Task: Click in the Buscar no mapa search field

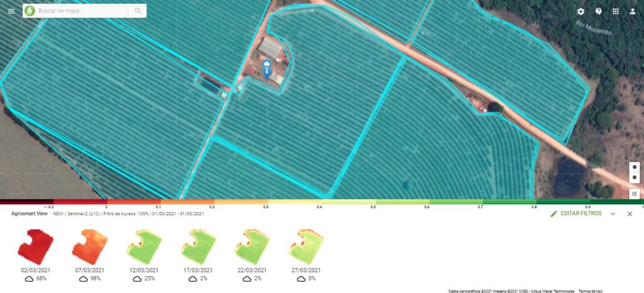Action: click(82, 11)
